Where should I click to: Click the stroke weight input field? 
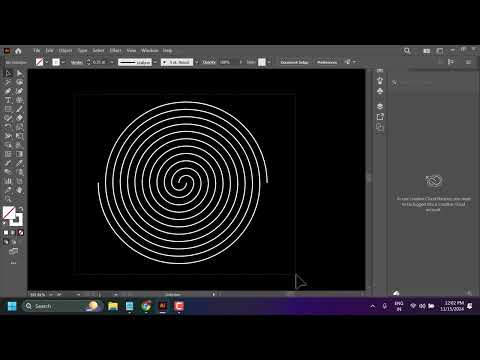(100, 62)
